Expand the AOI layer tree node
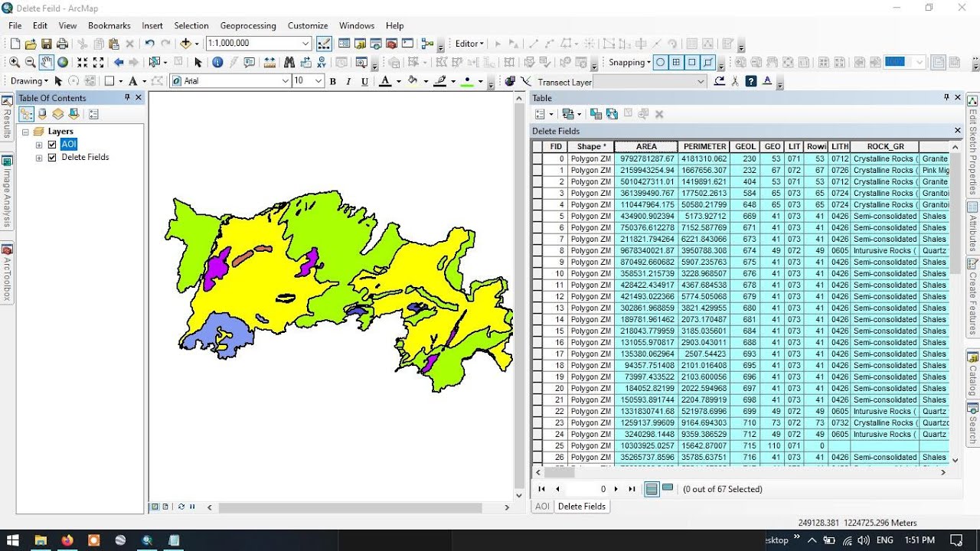Image resolution: width=980 pixels, height=551 pixels. tap(39, 145)
